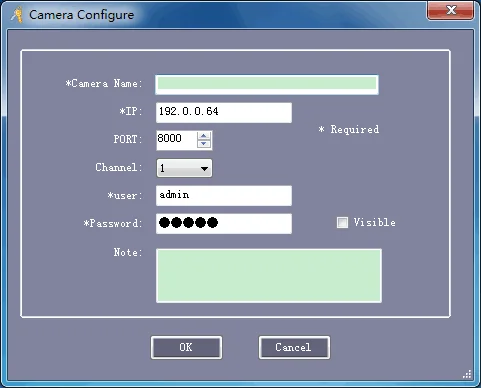Decrease the PORT value with down arrow
The width and height of the screenshot is (481, 388).
(x=204, y=144)
